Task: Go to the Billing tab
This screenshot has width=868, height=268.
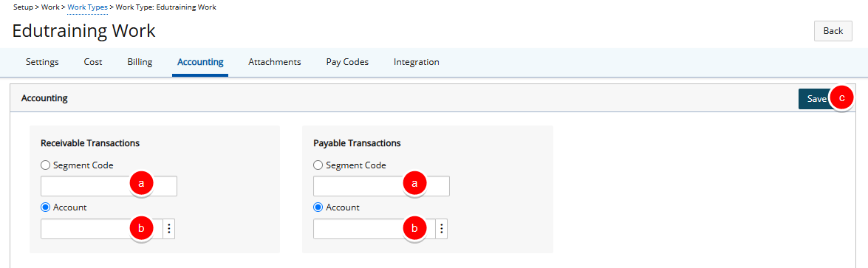Action: coord(140,62)
